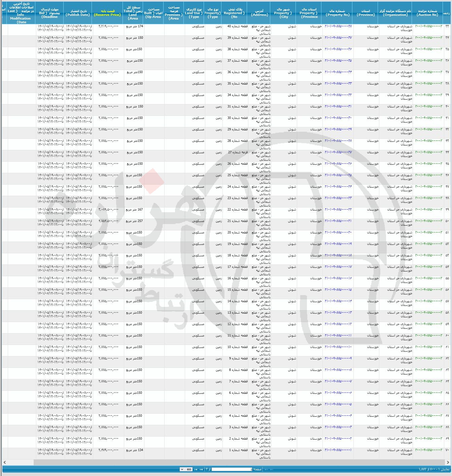The height and width of the screenshot is (476, 452).
Task: Open the property number link in row 34
Action: [338, 38]
